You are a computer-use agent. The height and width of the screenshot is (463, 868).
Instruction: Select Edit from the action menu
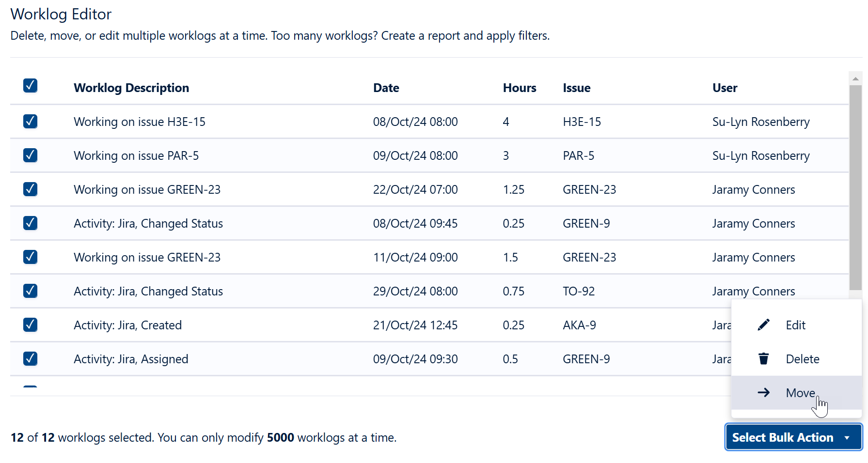point(795,324)
